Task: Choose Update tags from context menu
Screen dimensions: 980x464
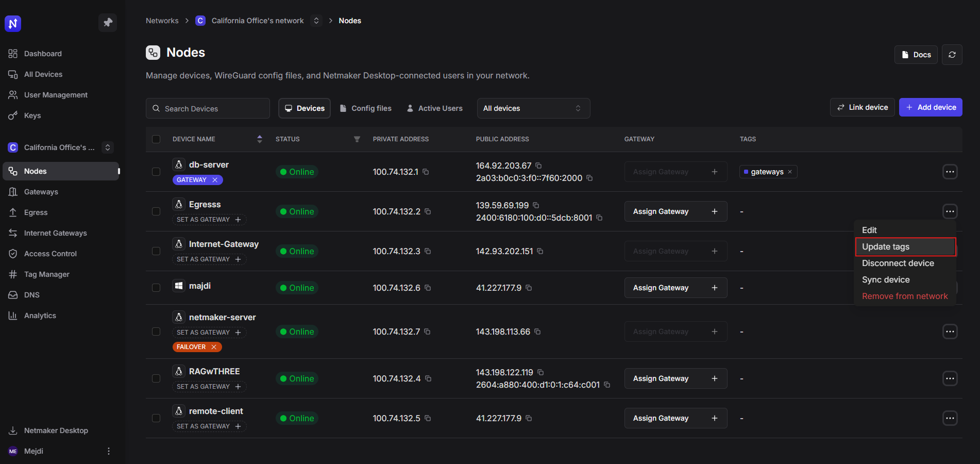Action: 905,247
